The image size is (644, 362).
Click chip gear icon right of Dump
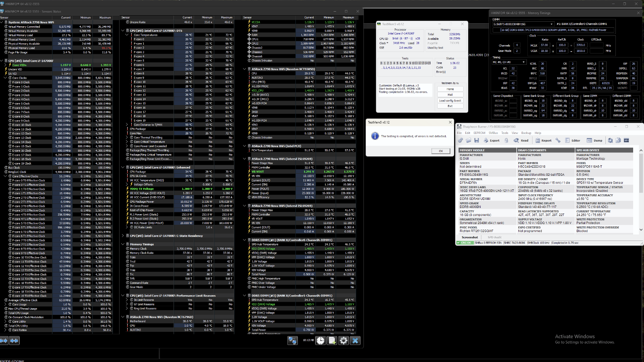pos(610,140)
